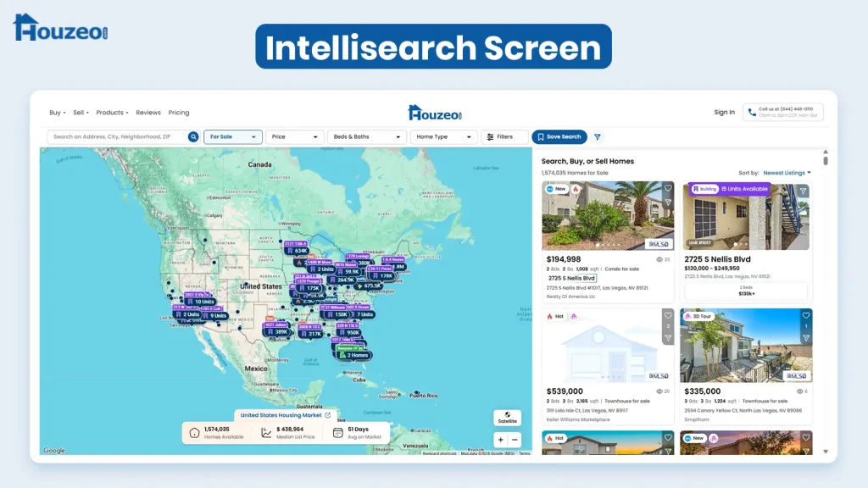Click the listings scrollbar thumb
Image resolution: width=868 pixels, height=488 pixels.
click(826, 160)
